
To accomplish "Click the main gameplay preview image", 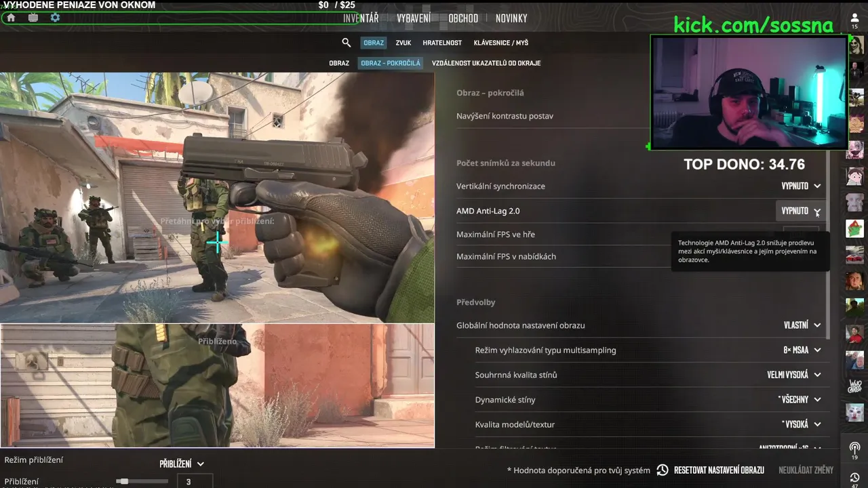I will click(x=217, y=197).
